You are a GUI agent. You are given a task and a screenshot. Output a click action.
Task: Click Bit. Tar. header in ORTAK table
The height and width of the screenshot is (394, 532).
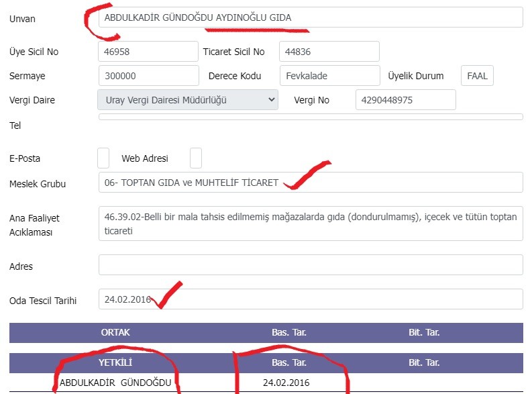[x=424, y=332]
